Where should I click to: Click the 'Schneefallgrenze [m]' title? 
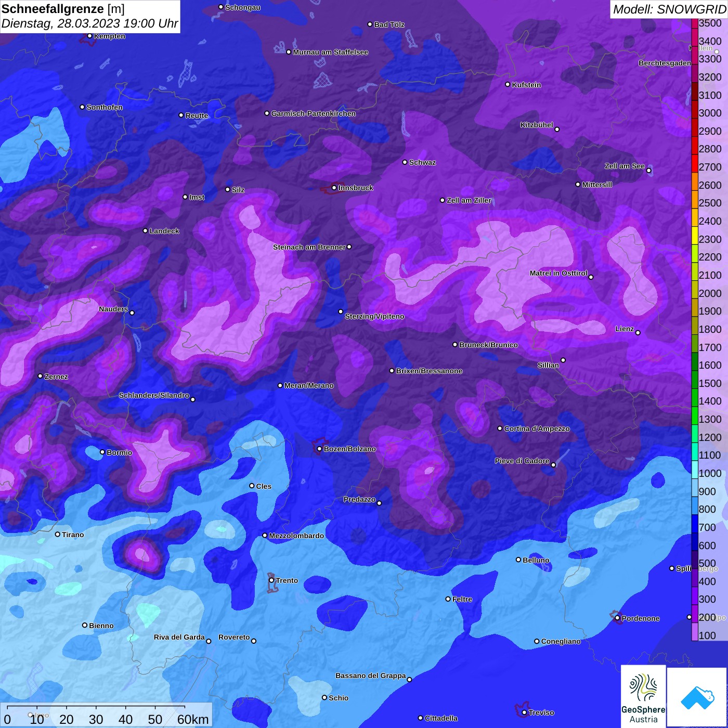coord(63,9)
